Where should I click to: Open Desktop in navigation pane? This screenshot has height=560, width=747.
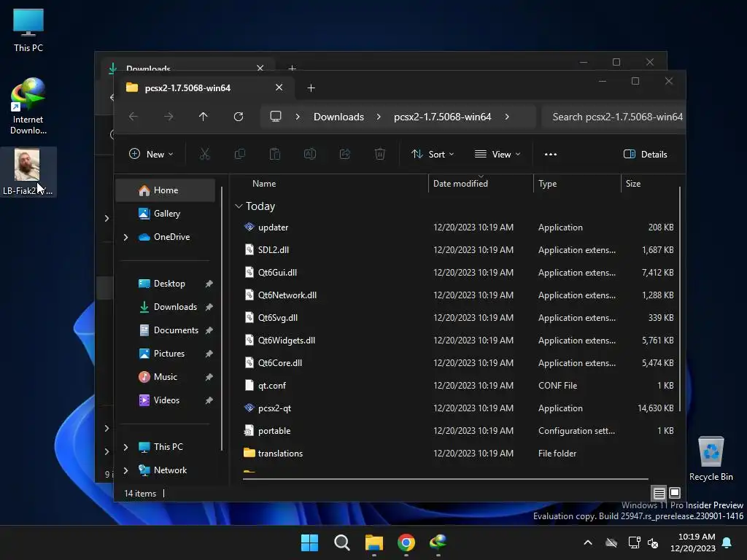[166, 284]
